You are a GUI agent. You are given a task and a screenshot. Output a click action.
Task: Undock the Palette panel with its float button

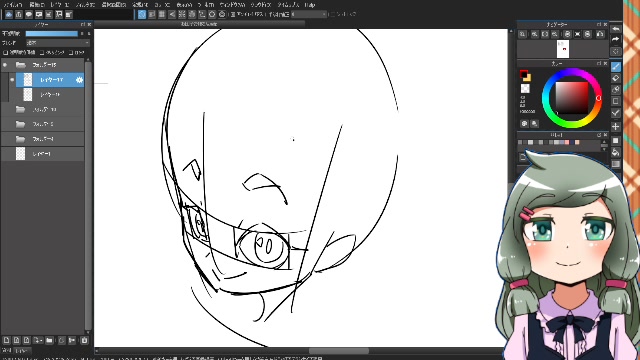point(599,135)
